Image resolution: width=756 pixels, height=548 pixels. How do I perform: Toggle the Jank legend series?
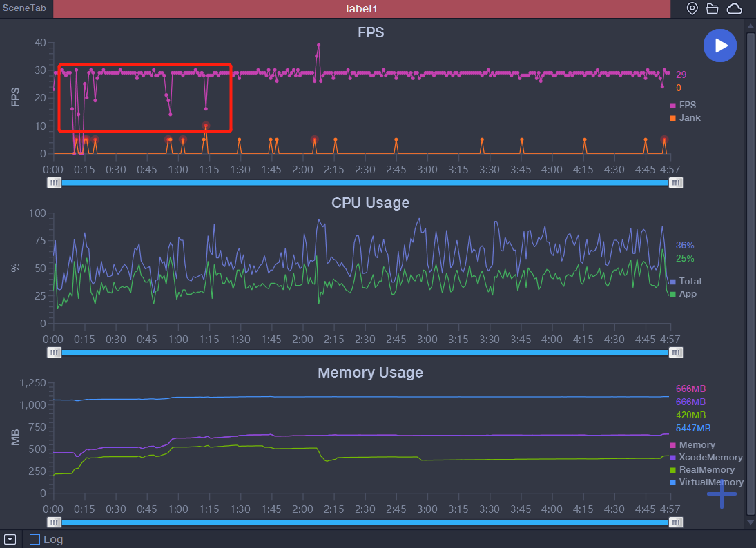pos(685,117)
